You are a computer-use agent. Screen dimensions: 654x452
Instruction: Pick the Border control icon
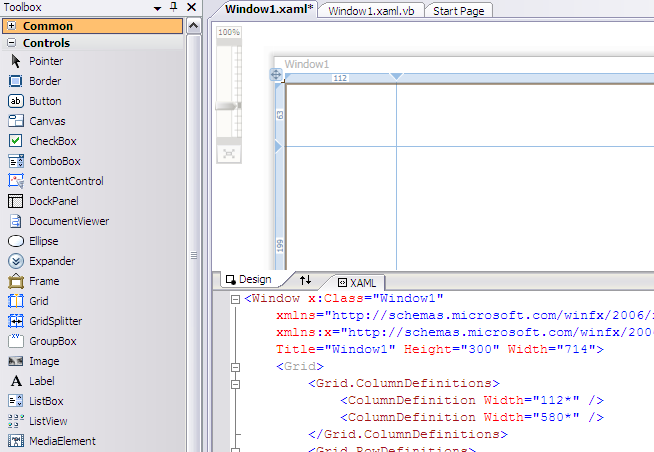[x=15, y=81]
